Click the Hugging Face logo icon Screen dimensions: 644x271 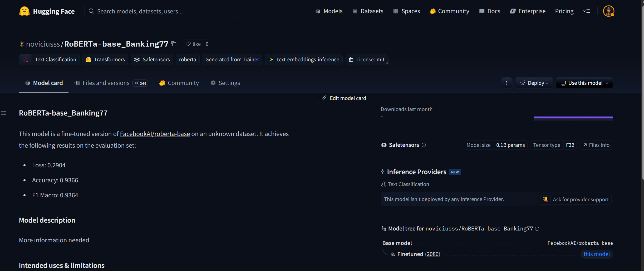(x=24, y=11)
